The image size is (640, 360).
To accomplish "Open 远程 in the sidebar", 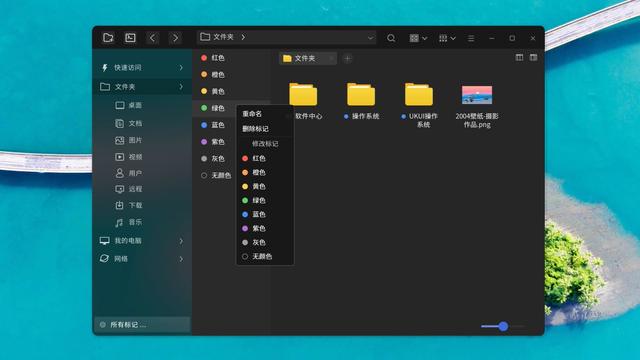I will (129, 189).
